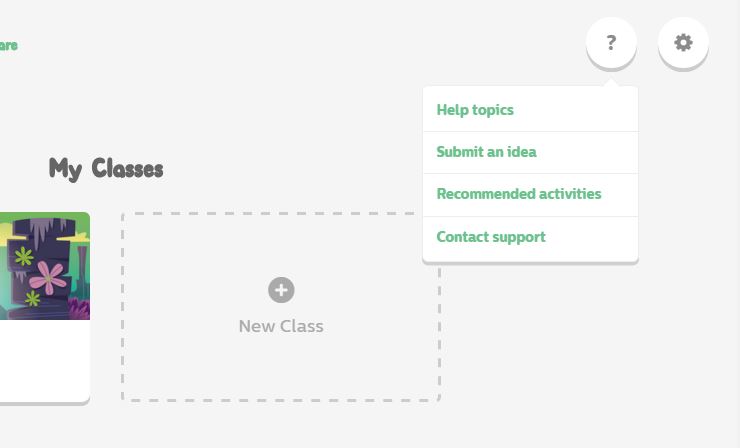
Task: Choose Submit an idea menu entry
Action: (x=486, y=152)
